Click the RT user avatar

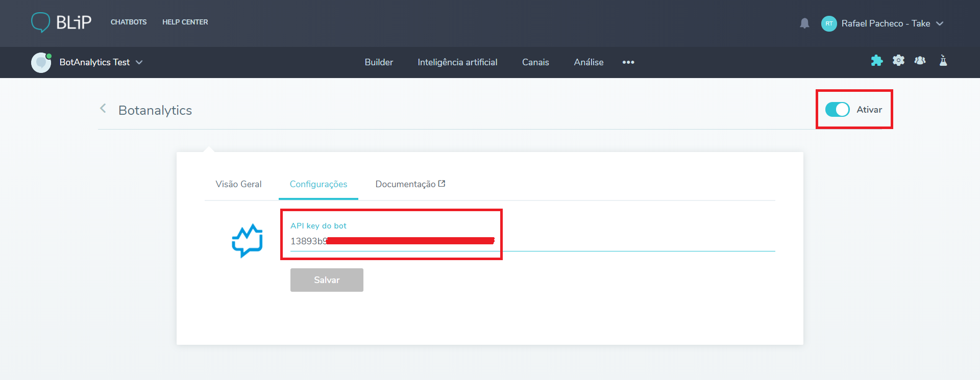829,23
